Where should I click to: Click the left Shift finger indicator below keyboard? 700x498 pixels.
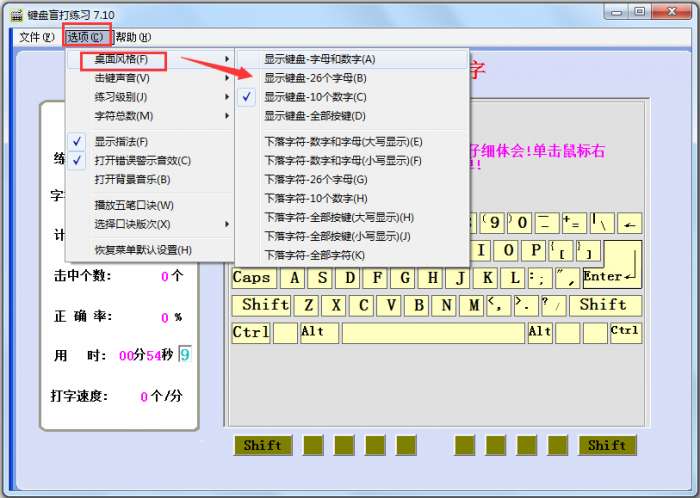coord(262,445)
